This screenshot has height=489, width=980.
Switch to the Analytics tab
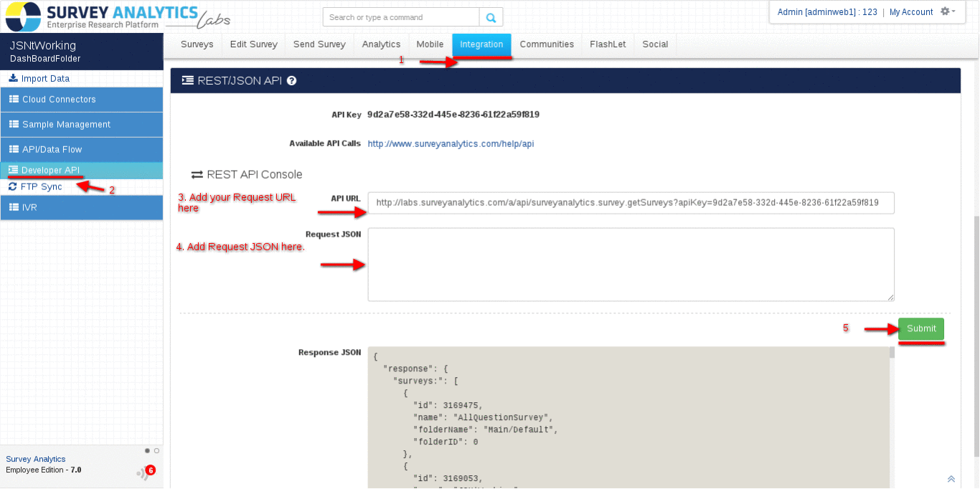click(x=381, y=44)
